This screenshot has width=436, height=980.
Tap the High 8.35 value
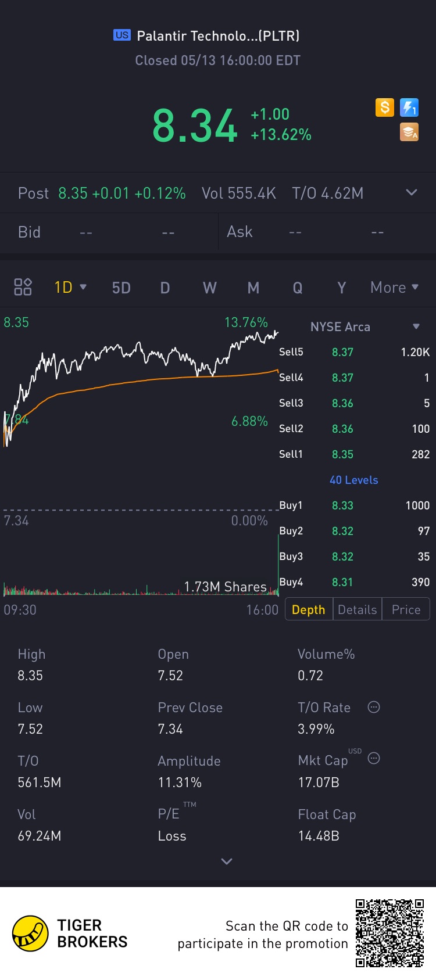click(30, 676)
